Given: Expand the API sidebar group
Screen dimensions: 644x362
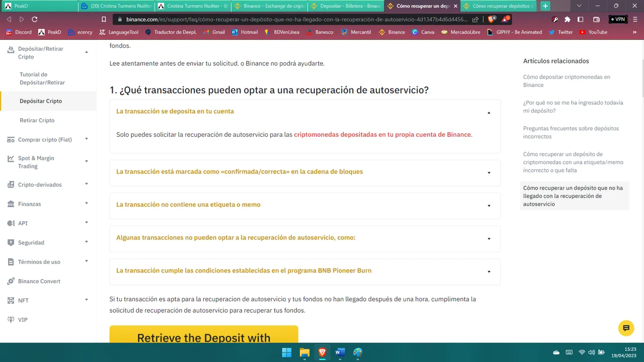Looking at the screenshot, I should tap(87, 223).
